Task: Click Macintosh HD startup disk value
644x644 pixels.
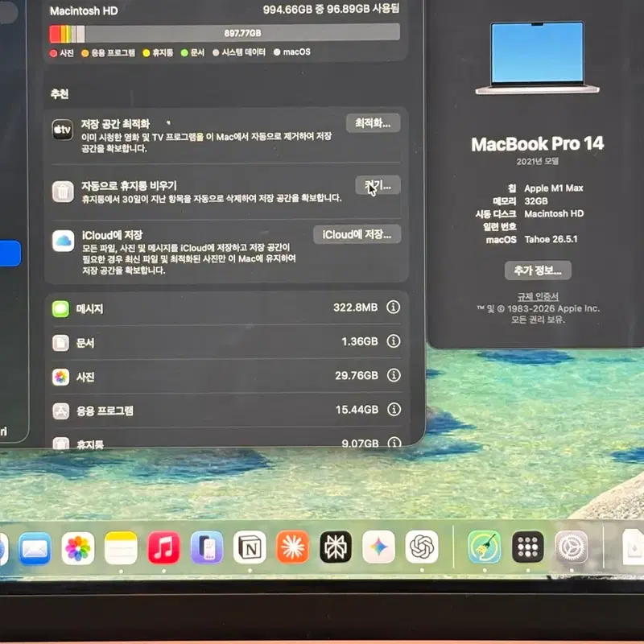Action: pyautogui.click(x=554, y=214)
